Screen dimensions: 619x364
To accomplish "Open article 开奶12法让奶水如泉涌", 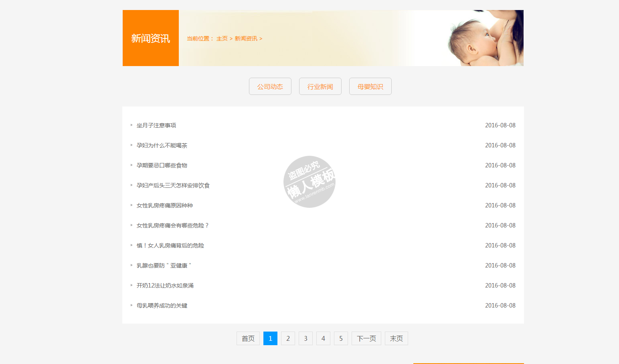I will point(165,286).
